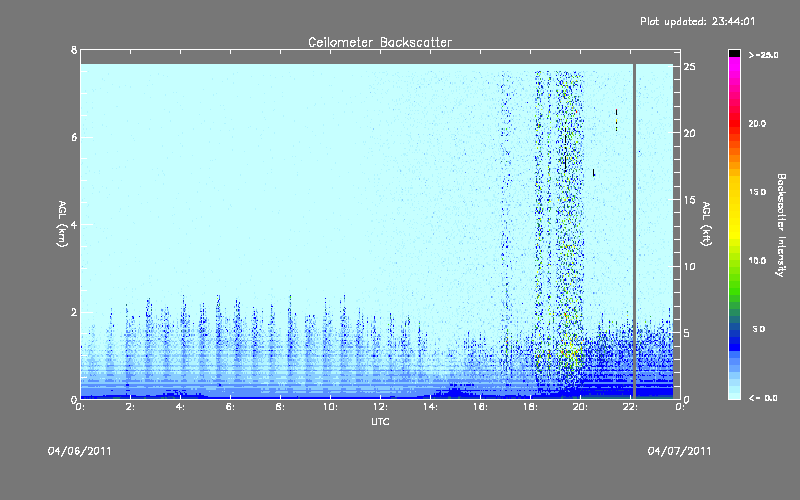Click the 'Plot updated: 23:44:01' timestamp
Viewport: 800px width, 500px height.
(x=697, y=21)
